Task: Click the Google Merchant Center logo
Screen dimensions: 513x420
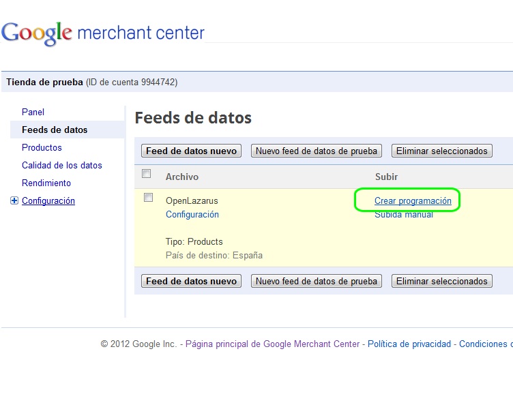Action: [103, 33]
